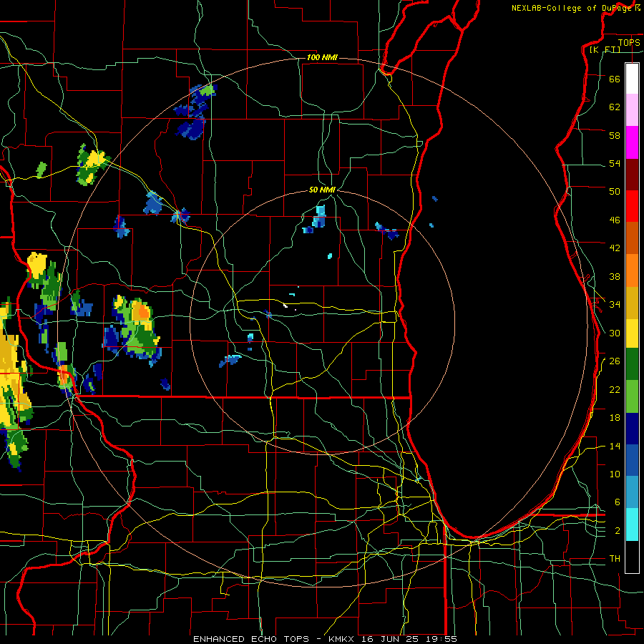Viewport: 644px width, 644px height.
Task: Pick the bright yellow legend swatch
Action: point(632,333)
